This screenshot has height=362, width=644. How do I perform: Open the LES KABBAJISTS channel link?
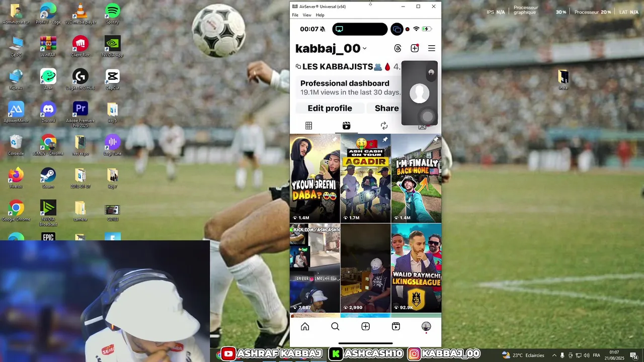(347, 67)
